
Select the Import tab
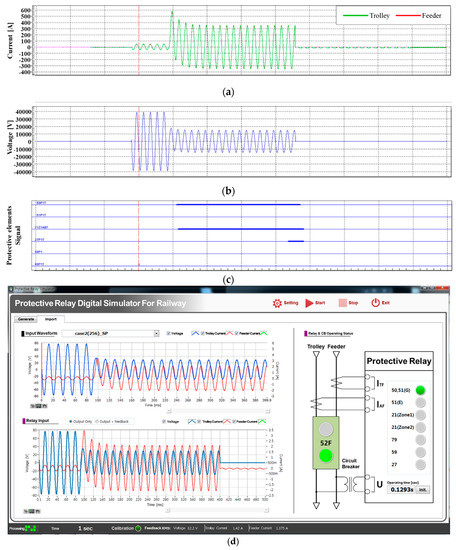tap(51, 319)
